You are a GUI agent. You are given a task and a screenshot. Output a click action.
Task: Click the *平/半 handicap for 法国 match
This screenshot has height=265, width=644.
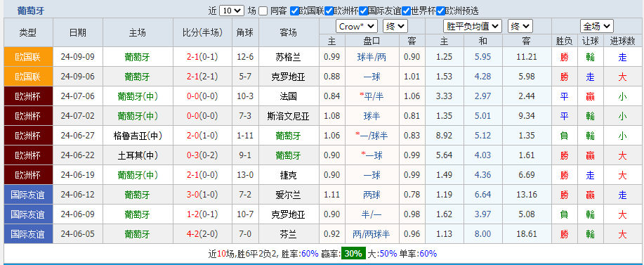[x=372, y=96]
